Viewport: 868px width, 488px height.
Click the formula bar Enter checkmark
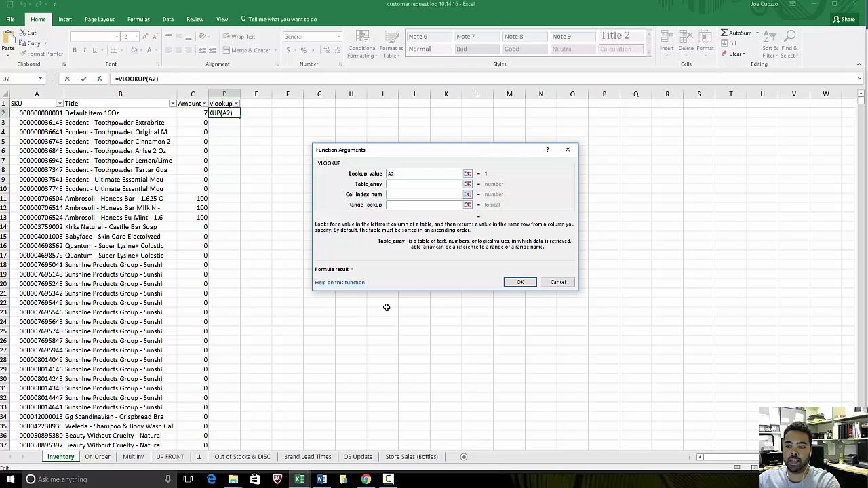click(x=83, y=79)
